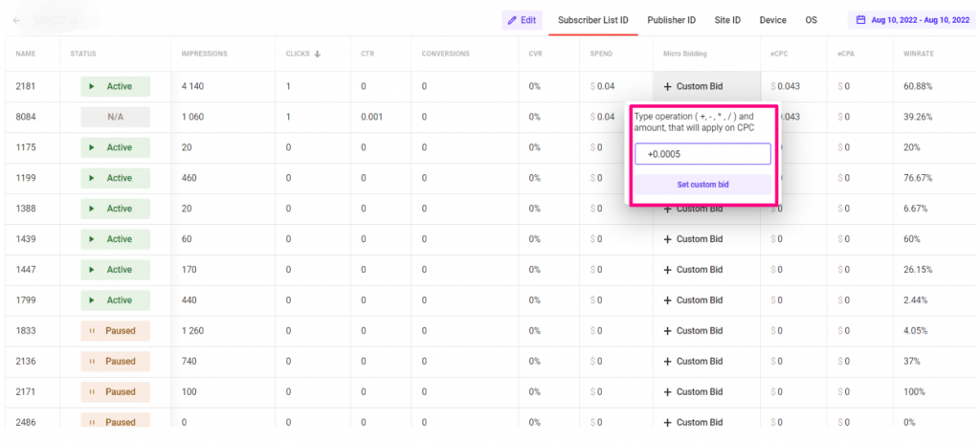
Task: Click the custom bid amount input field
Action: [x=702, y=154]
